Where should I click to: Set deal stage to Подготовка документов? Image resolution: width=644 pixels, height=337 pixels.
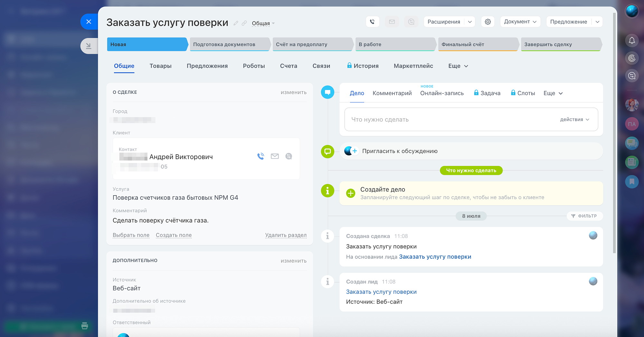pos(229,44)
